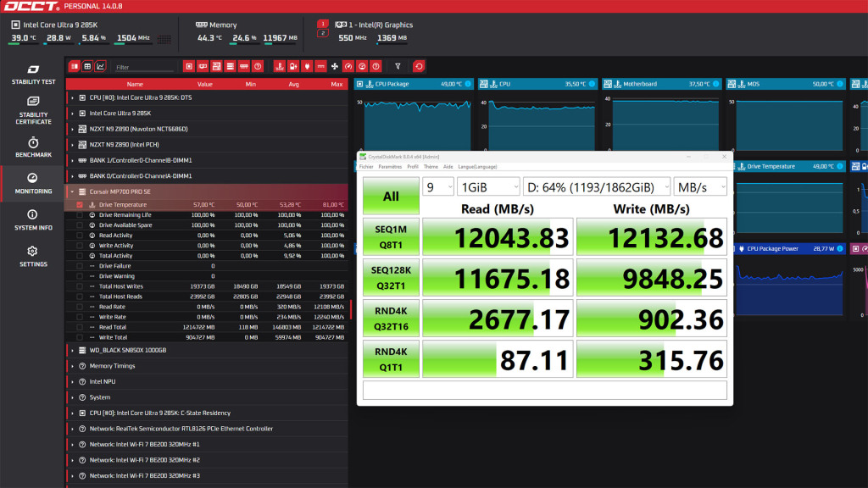The width and height of the screenshot is (868, 488).
Task: Open OCCT Settings from sidebar
Action: tap(33, 257)
